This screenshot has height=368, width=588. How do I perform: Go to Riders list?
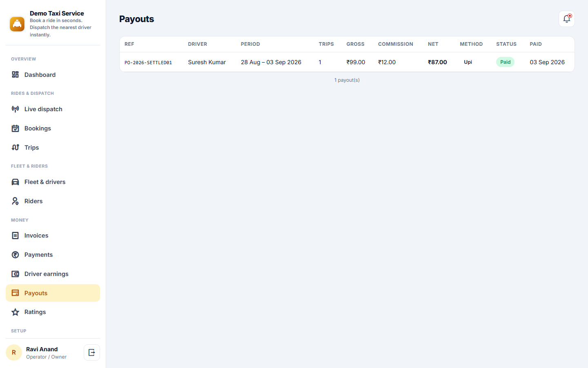tap(53, 201)
